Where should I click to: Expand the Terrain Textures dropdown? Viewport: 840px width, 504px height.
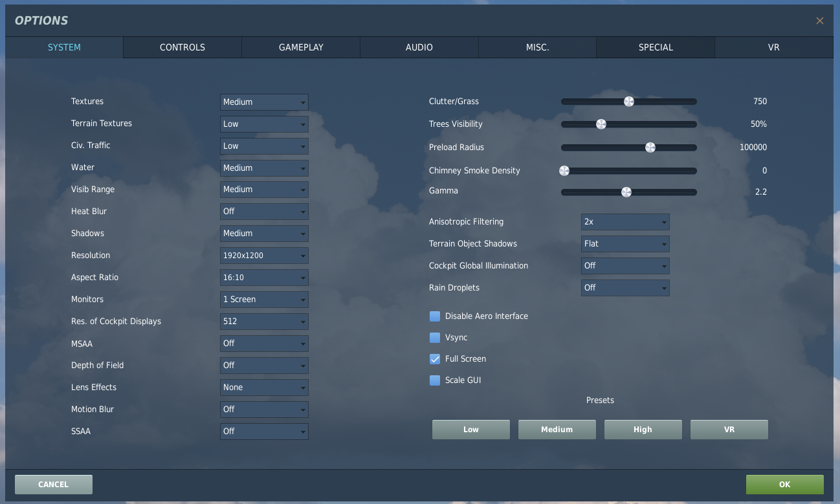pos(264,124)
